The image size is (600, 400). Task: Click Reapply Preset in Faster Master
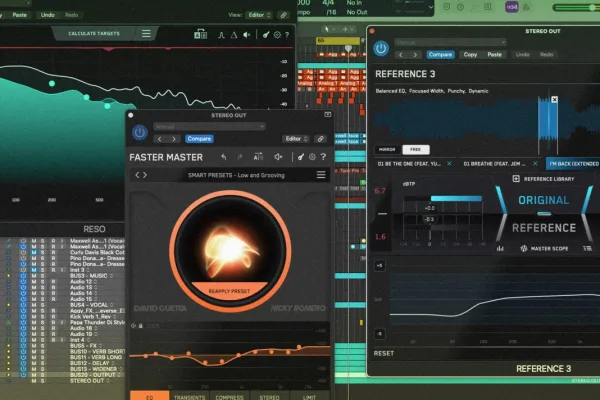[x=229, y=291]
